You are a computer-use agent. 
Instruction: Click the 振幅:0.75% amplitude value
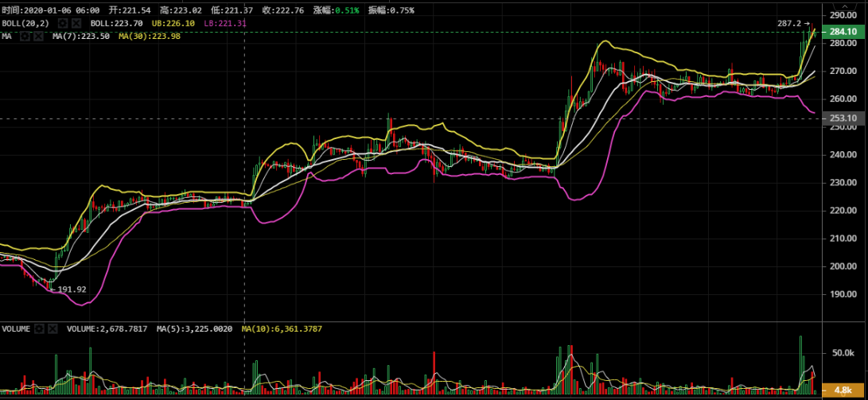pyautogui.click(x=391, y=10)
